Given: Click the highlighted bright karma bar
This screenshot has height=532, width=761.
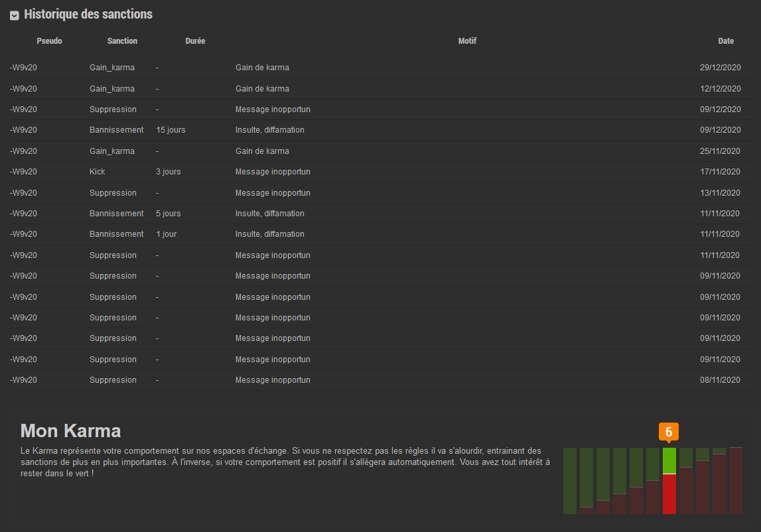Looking at the screenshot, I should point(669,481).
